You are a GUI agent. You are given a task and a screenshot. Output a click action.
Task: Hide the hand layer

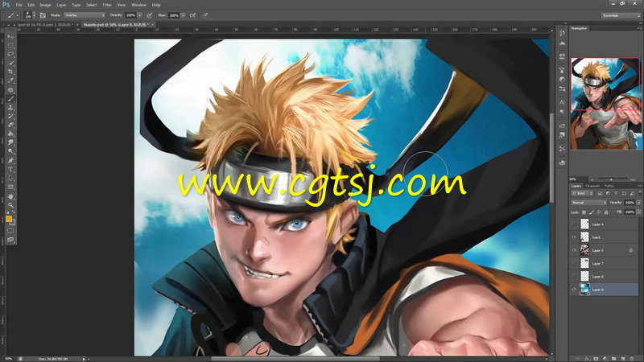click(x=574, y=237)
